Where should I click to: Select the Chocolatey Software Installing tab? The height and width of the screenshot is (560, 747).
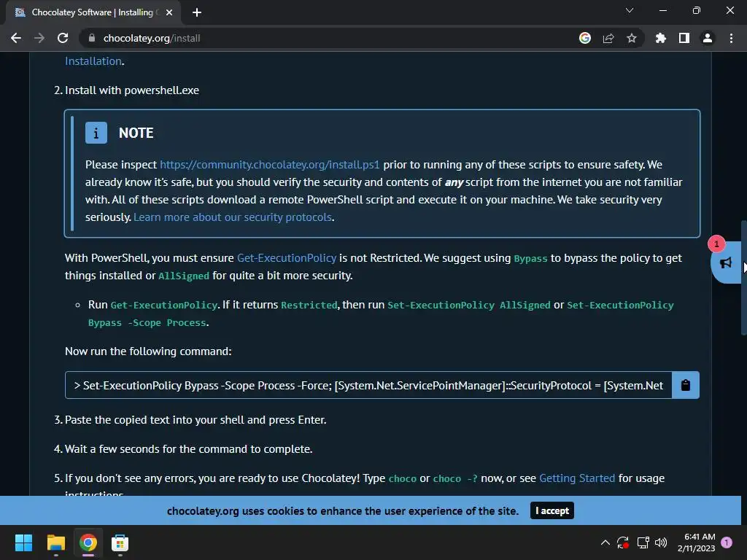(x=92, y=12)
